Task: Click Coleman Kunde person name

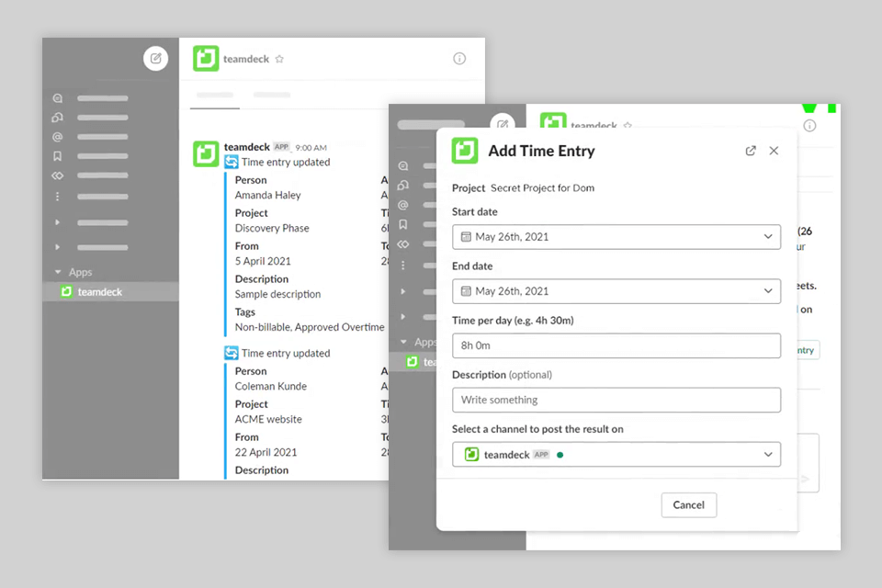Action: [270, 386]
